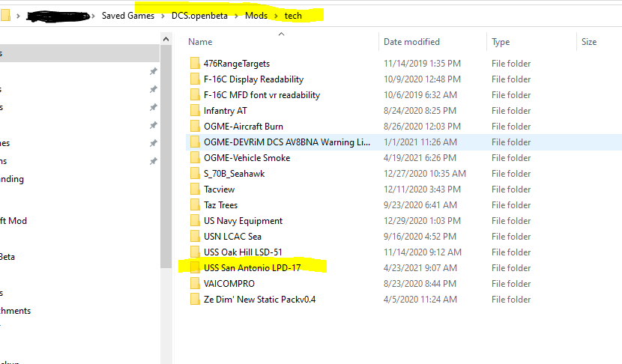622x364 pixels.
Task: Select the USS San Antonio LPD-17 name
Action: pos(253,268)
